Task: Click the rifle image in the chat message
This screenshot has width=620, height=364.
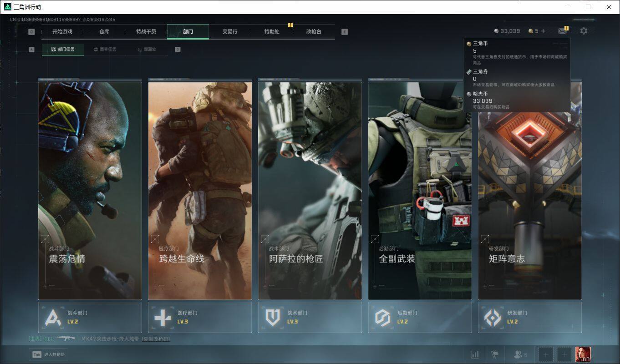Action: (x=65, y=339)
